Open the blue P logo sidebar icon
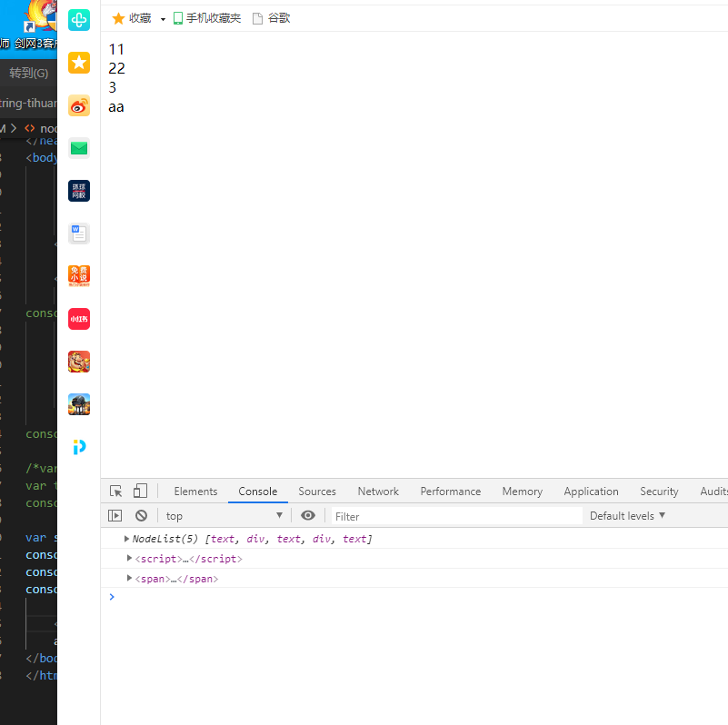 pyautogui.click(x=79, y=447)
